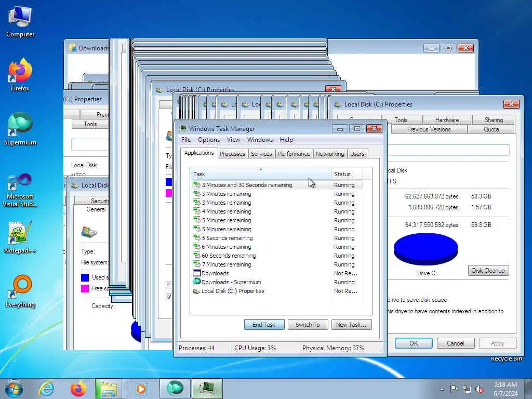Image resolution: width=532 pixels, height=399 pixels.
Task: Click the Local Disk Properties task icon
Action: tap(197, 291)
